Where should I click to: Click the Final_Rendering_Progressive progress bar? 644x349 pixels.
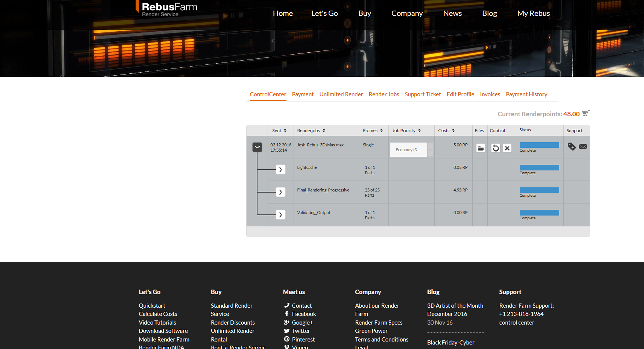(539, 190)
